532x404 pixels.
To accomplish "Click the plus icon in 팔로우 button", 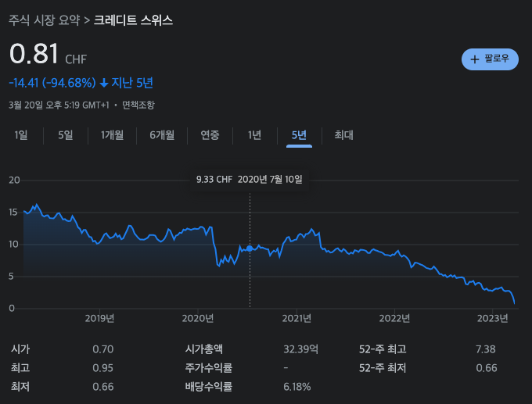I will click(475, 59).
